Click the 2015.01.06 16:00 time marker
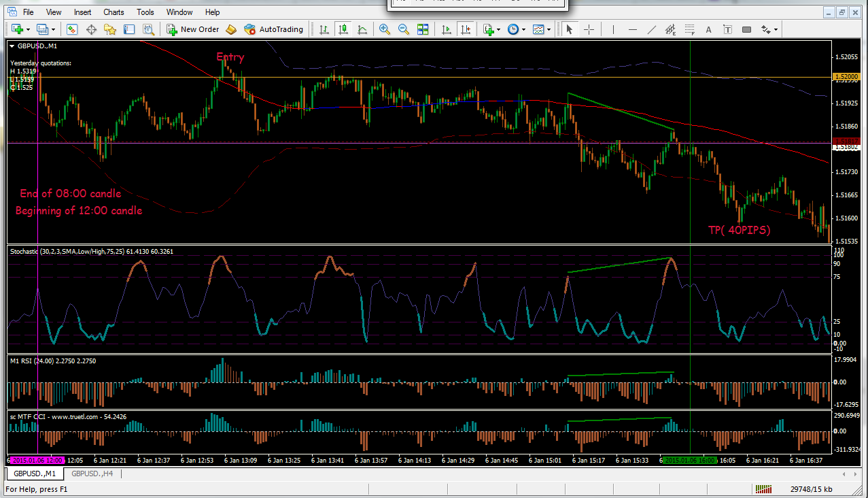The height and width of the screenshot is (498, 868). coord(690,461)
